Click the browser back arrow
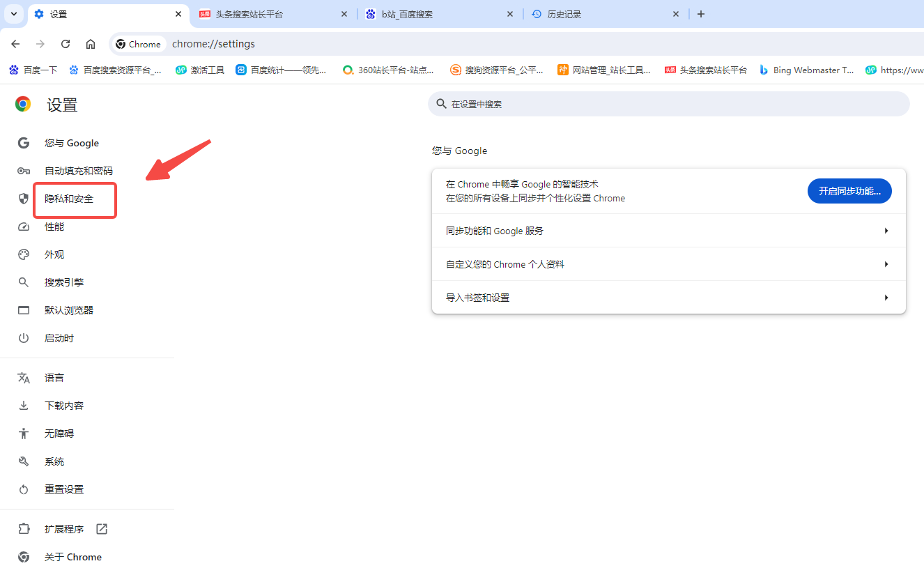 click(15, 44)
